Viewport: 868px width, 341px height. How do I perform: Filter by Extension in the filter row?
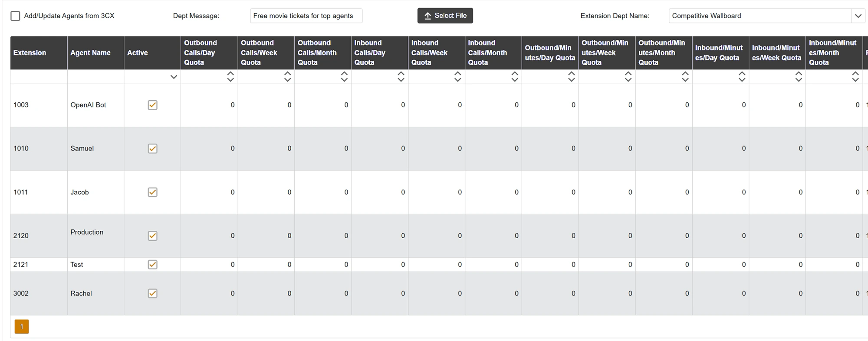click(x=39, y=77)
